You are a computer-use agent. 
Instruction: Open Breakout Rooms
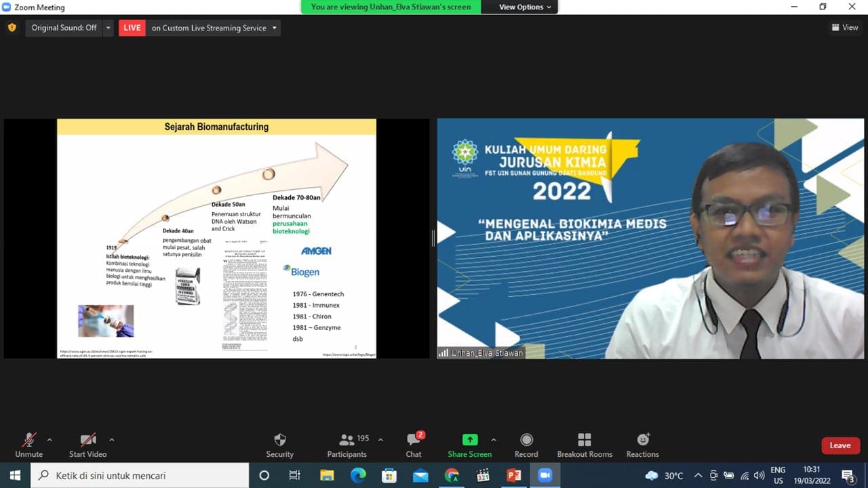(x=585, y=440)
